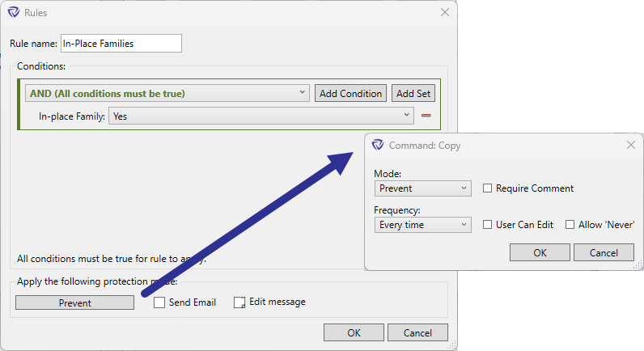Screen dimensions: 644x351
Task: Click the Rules dialog resize grip
Action: click(451, 345)
